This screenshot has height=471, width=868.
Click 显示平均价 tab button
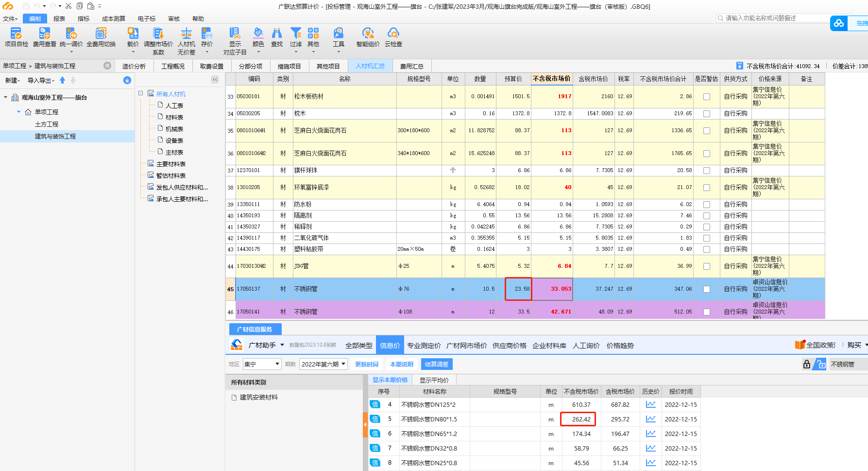tap(434, 380)
